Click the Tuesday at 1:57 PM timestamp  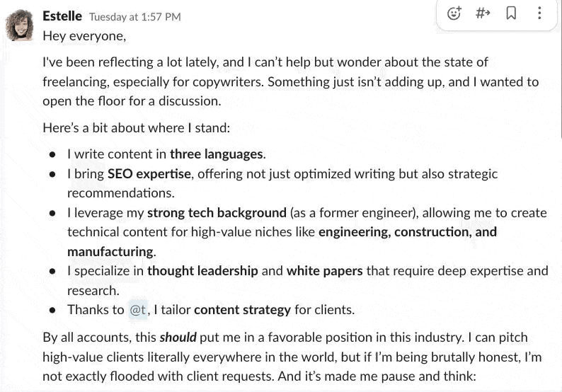pos(134,16)
